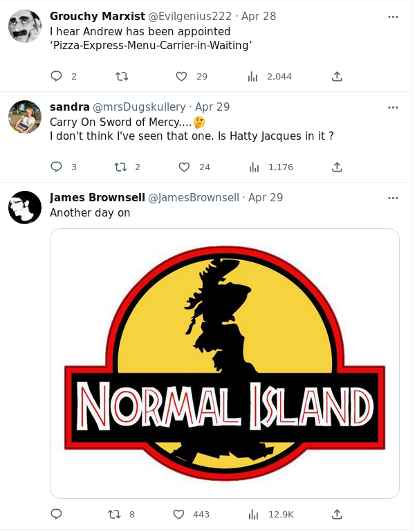
Task: Open more options for James Brownsell's tweet
Action: point(393,198)
